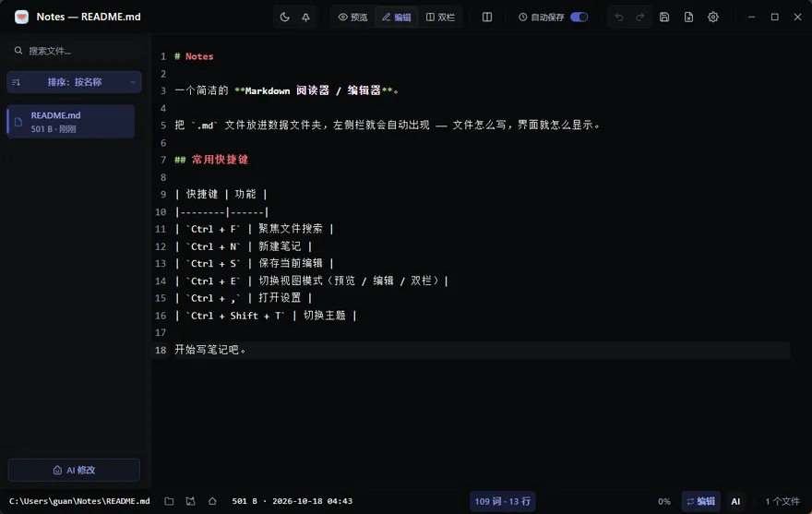The image size is (812, 514).
Task: Click the 501 B · 2026-10-18 04:43 file info
Action: pos(293,501)
